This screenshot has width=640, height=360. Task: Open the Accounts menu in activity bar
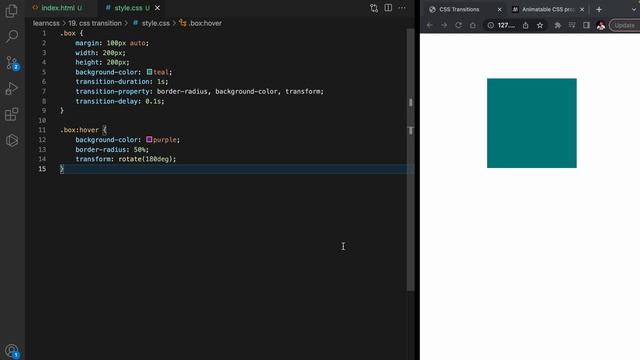(12, 350)
